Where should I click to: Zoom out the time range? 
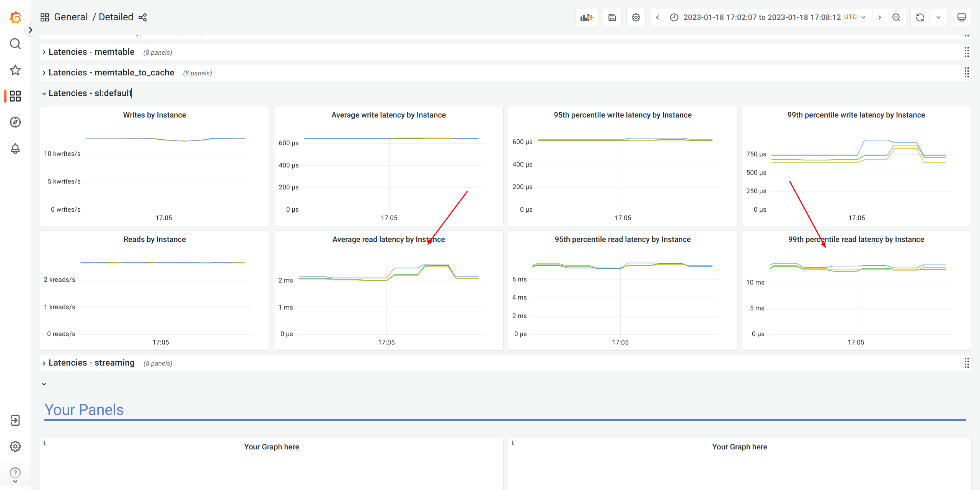[x=897, y=17]
